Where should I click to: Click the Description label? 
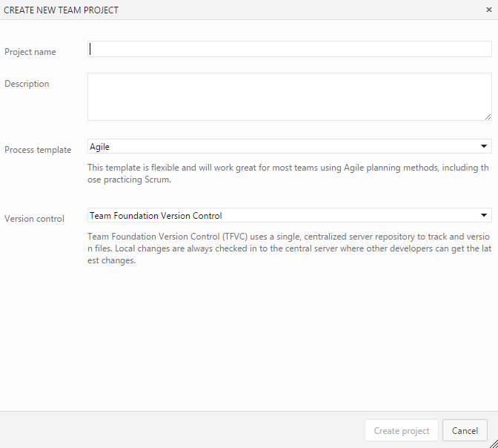pos(27,84)
